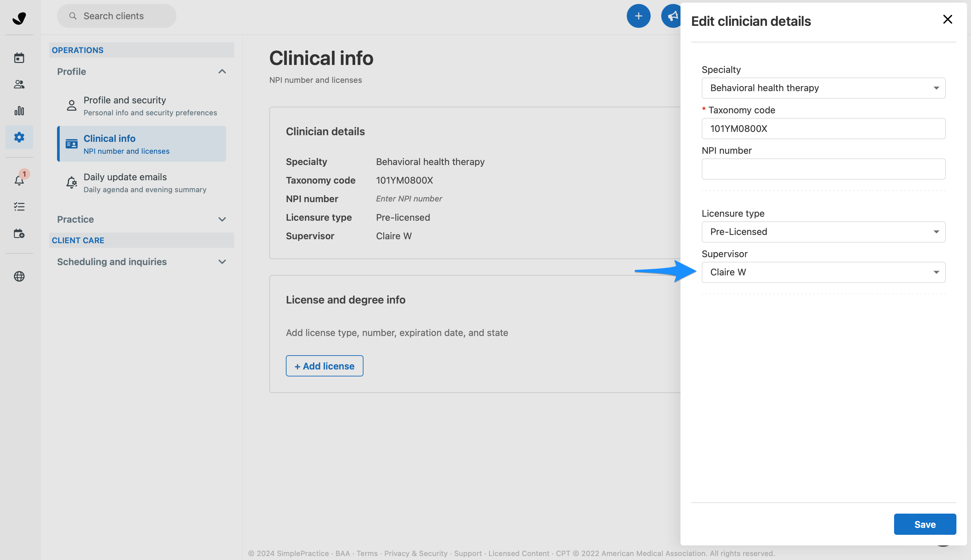Select Clinical info menu item
The width and height of the screenshot is (971, 560).
[142, 144]
